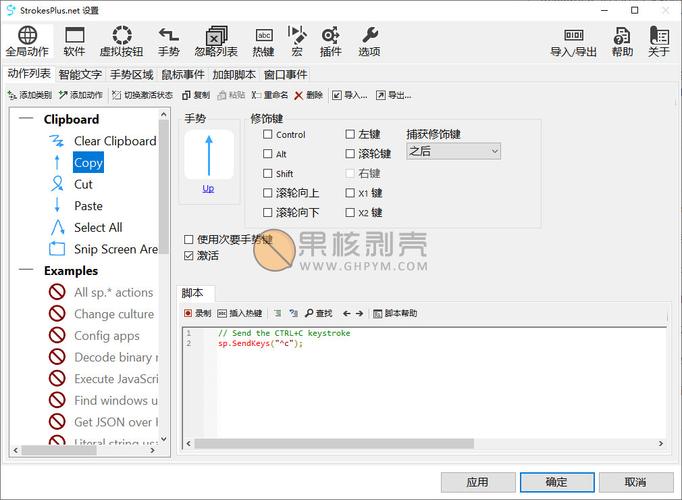Click 重命名 rename in action toolbar

[x=270, y=95]
